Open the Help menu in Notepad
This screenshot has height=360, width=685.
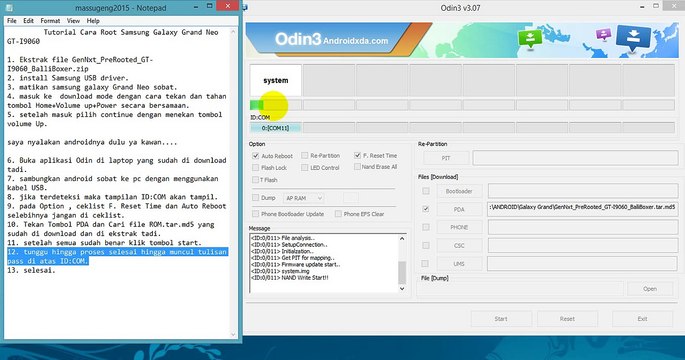(93, 21)
